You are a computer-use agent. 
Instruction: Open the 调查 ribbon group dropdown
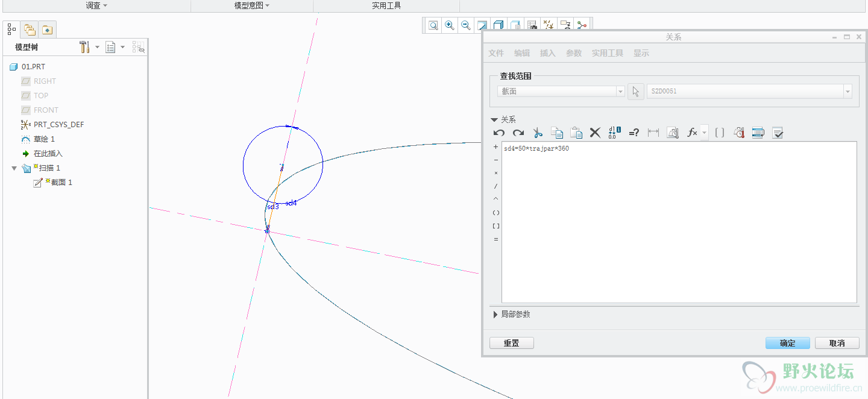click(x=96, y=5)
